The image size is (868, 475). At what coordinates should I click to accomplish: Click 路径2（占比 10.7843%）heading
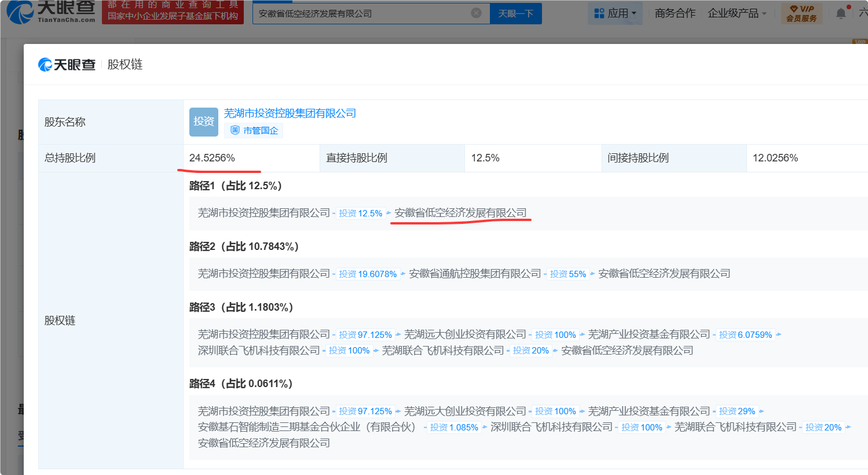pos(244,246)
